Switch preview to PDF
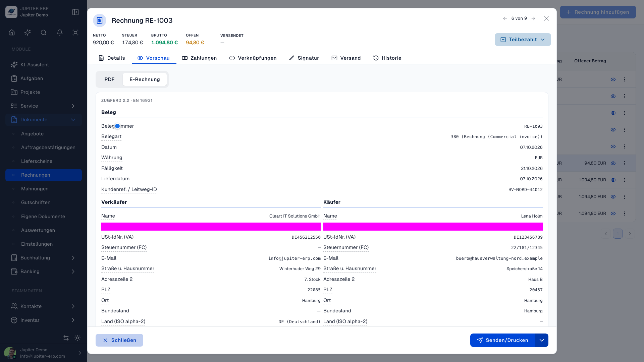The height and width of the screenshot is (362, 644). (109, 79)
